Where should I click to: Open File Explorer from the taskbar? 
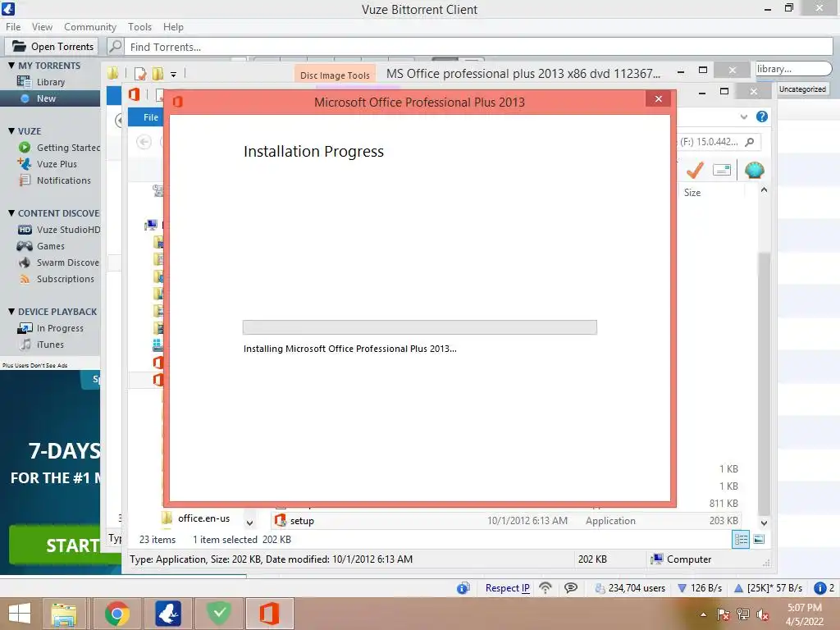point(64,614)
